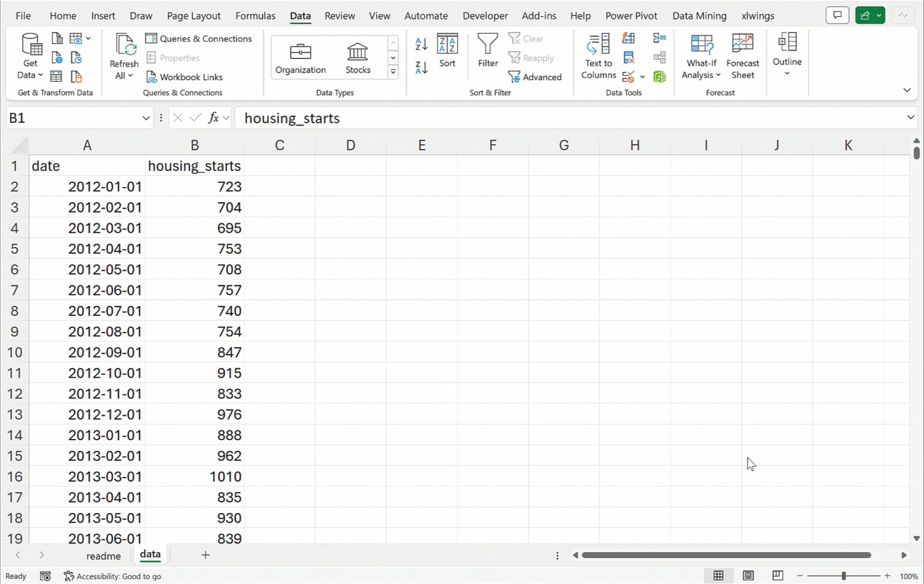
Task: Click the Sort Z to A icon
Action: (421, 67)
